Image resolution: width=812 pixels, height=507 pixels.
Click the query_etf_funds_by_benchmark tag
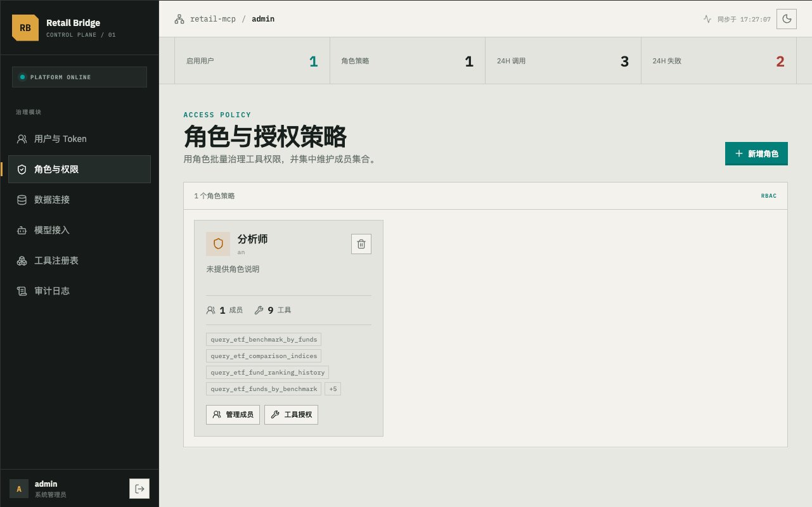[264, 388]
